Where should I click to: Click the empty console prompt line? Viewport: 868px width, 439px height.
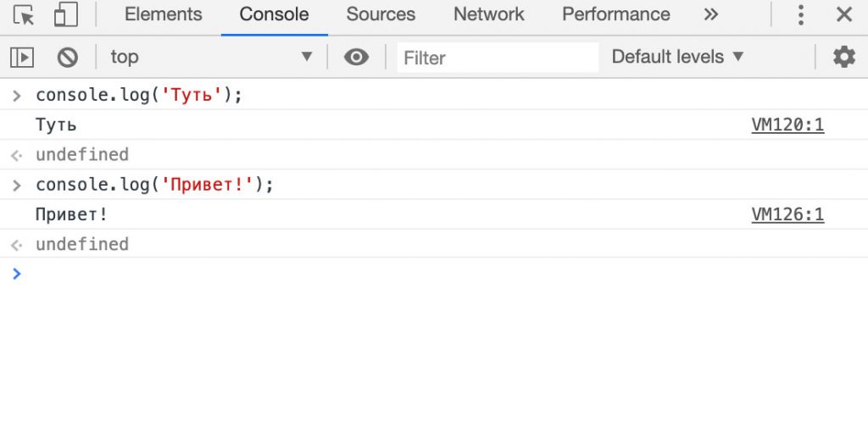point(424,274)
